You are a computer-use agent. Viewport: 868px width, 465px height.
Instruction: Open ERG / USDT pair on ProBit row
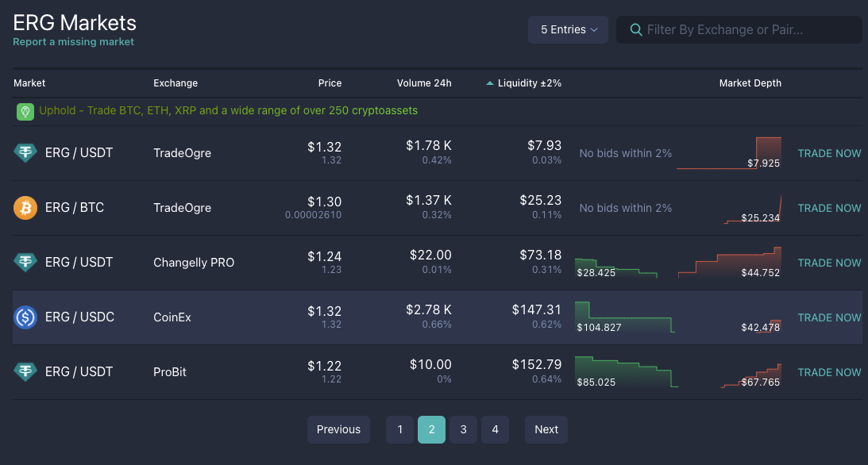tap(79, 371)
